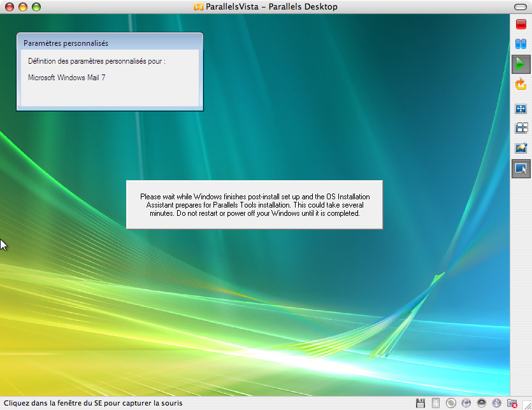Viewport: 532px width, 410px height.
Task: Click the red close window button
Action: pos(10,7)
